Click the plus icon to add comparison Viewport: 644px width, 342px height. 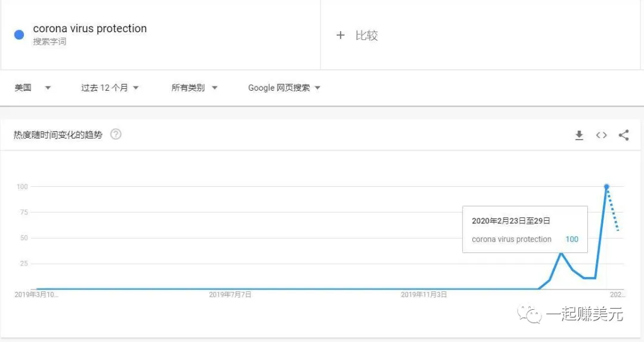tap(340, 35)
